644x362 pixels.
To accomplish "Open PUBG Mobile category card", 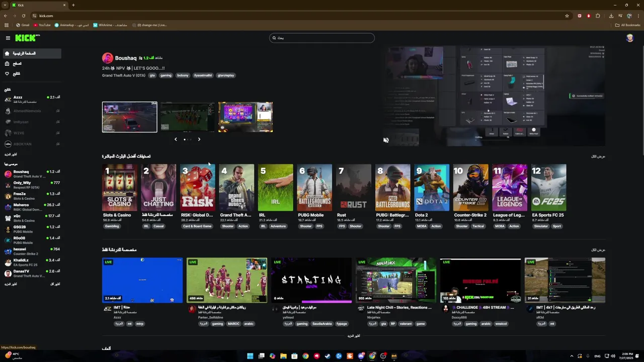I will (315, 188).
